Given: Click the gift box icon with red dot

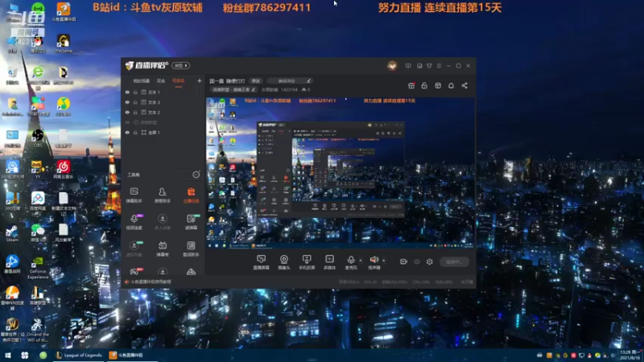Looking at the screenshot, I should pyautogui.click(x=411, y=85).
